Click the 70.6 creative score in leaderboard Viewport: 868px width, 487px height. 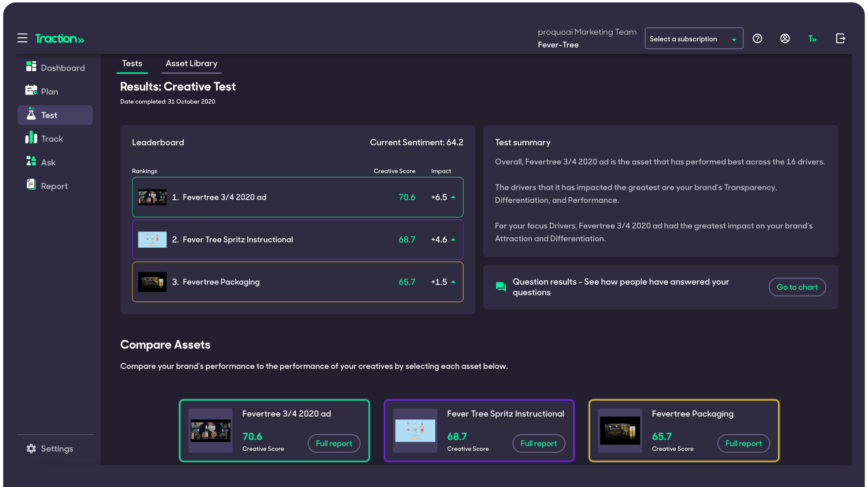click(x=407, y=197)
